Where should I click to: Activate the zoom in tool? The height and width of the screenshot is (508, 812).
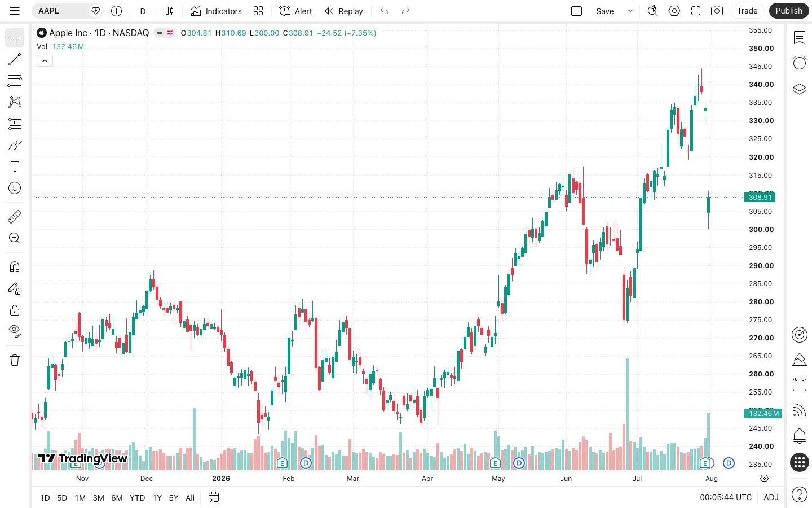point(15,238)
